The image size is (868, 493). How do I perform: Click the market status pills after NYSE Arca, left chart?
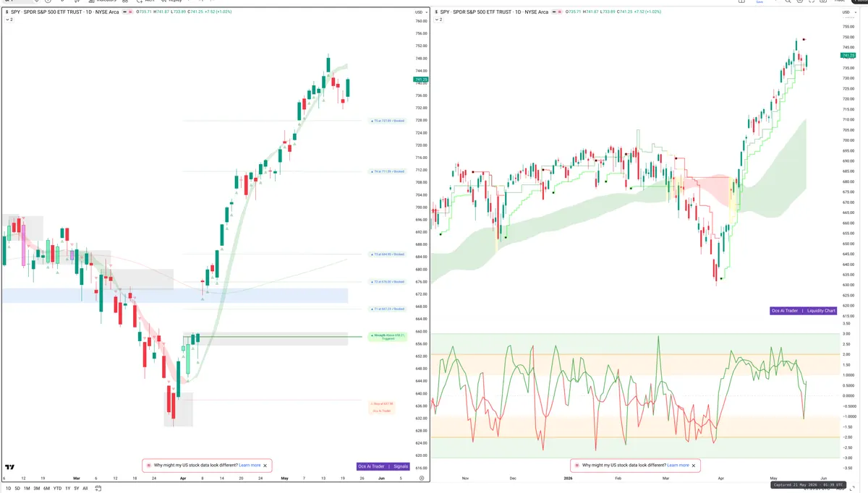(128, 12)
